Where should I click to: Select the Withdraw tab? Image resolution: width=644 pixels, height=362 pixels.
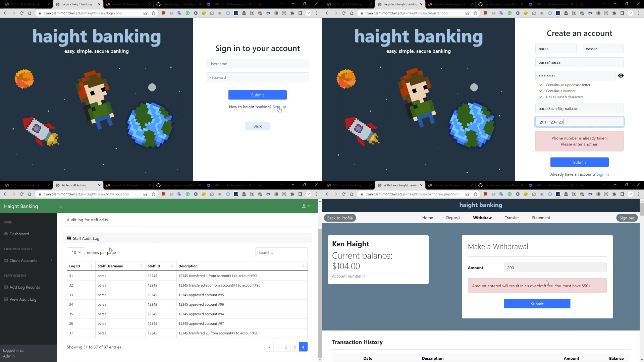(x=482, y=218)
